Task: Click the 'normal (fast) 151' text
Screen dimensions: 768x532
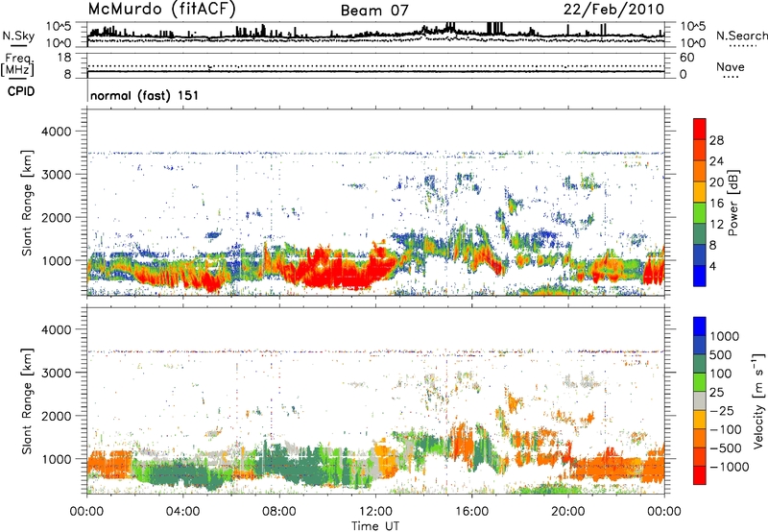Action: click(145, 95)
